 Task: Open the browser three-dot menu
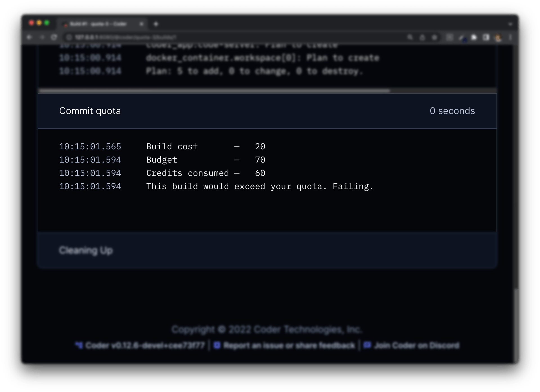[510, 37]
